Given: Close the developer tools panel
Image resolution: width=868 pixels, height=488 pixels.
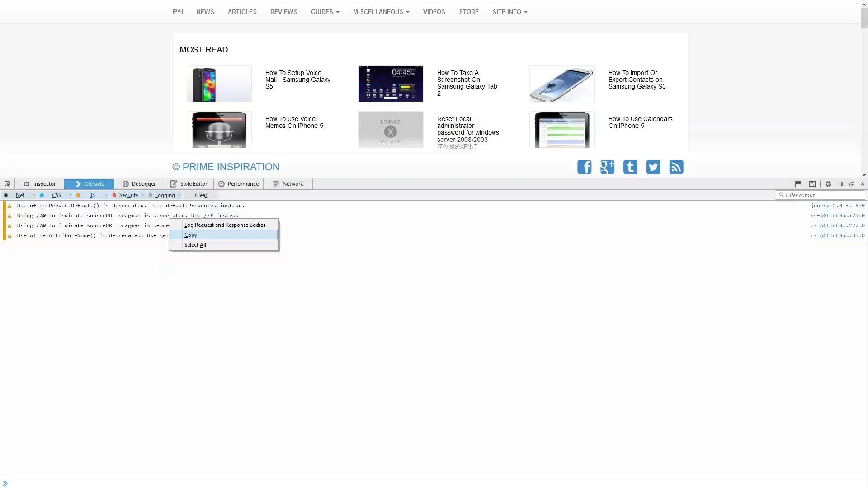Looking at the screenshot, I should (863, 184).
